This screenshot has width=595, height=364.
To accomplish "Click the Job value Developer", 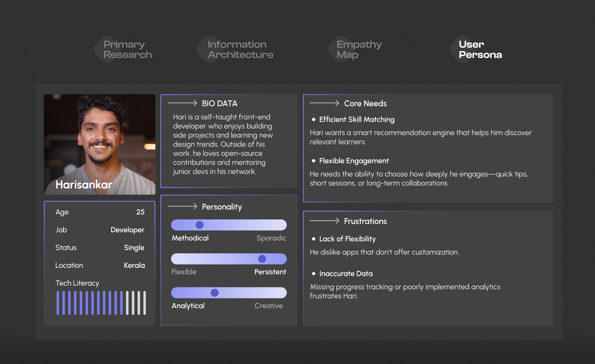I will [x=127, y=230].
